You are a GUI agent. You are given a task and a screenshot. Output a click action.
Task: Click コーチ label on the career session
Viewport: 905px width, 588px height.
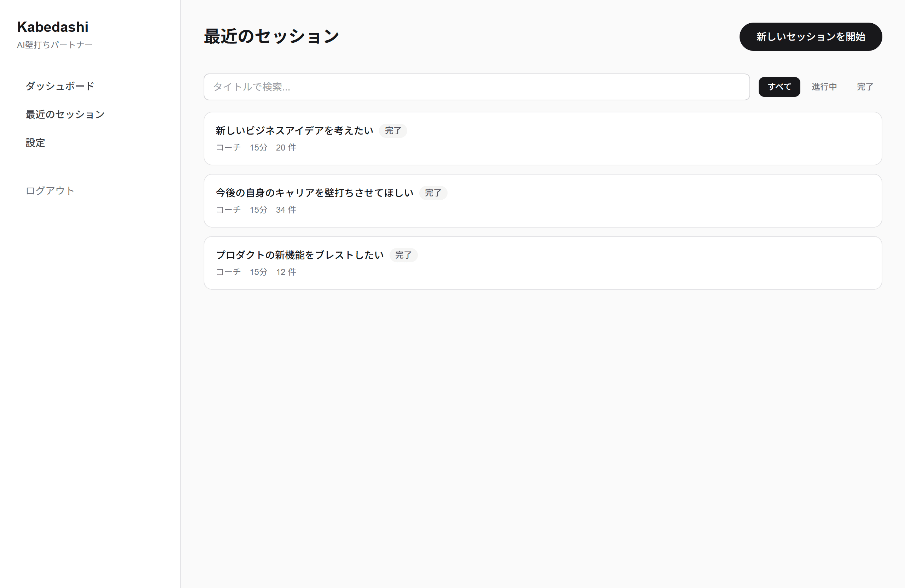(228, 210)
